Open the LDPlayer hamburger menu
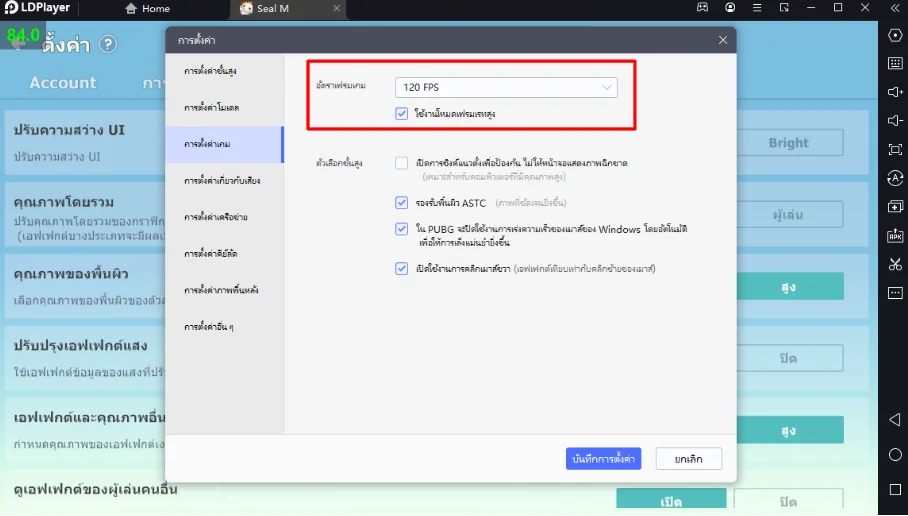 (757, 8)
